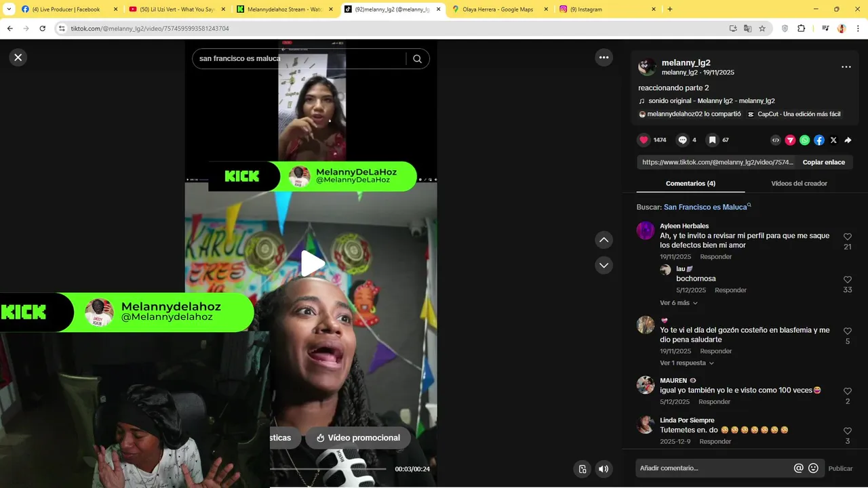This screenshot has height=488, width=868.
Task: Open the "sonido original - Melanny lg2" sound link
Action: [711, 101]
